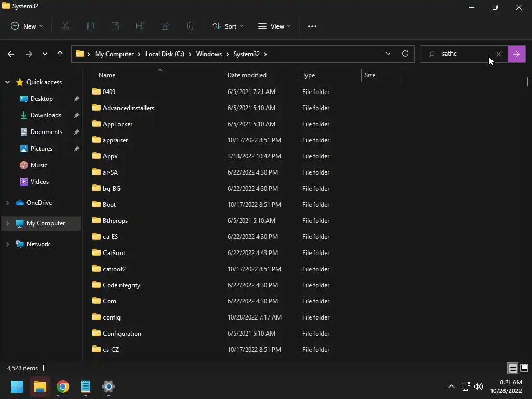The height and width of the screenshot is (399, 532).
Task: Collapse the Quick access tree node
Action: [x=7, y=82]
